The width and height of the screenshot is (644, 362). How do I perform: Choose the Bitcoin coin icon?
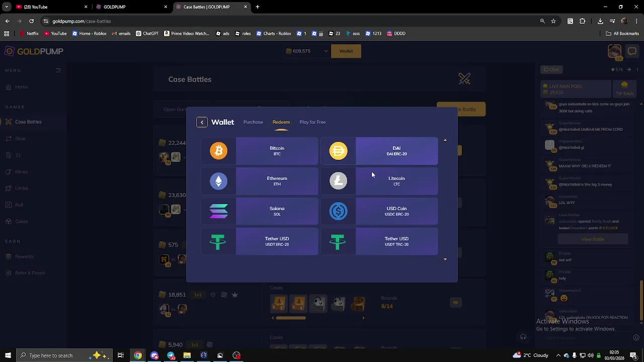218,151
